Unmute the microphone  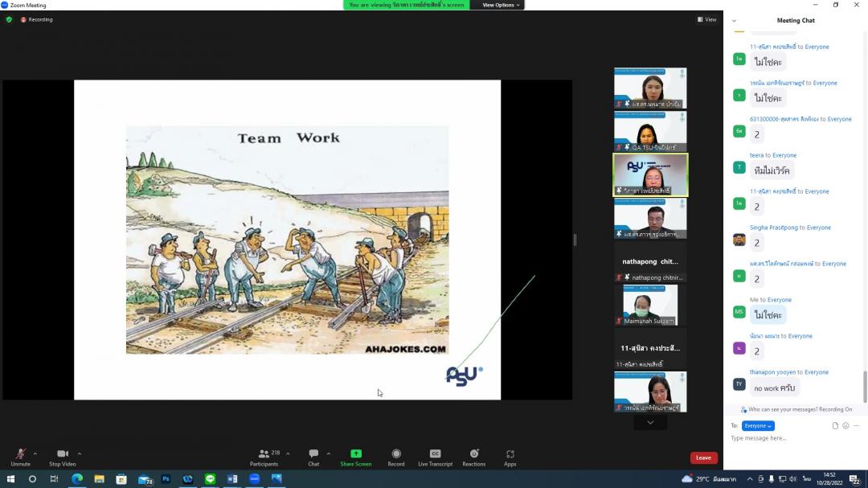[20, 455]
